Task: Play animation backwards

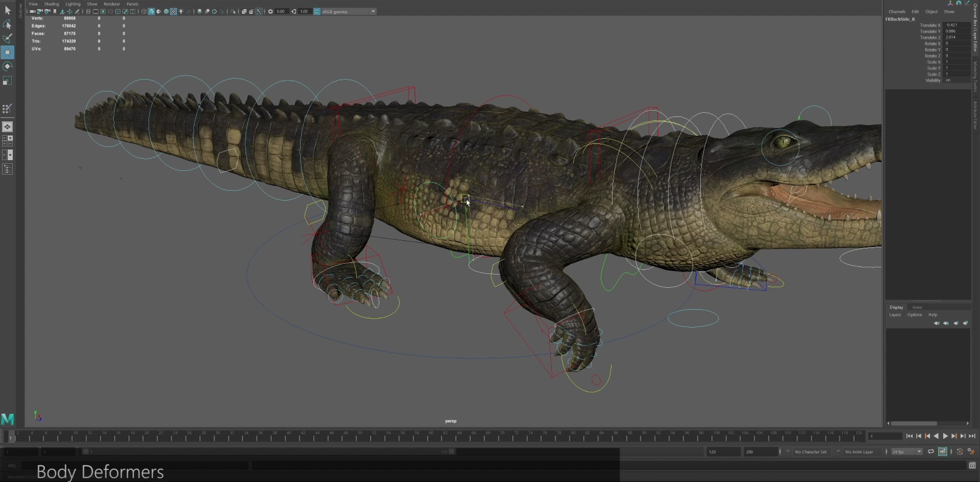Action: tap(936, 436)
